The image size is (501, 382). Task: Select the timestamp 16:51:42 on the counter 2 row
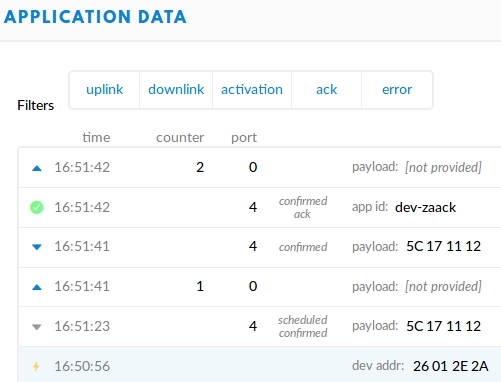tap(82, 167)
